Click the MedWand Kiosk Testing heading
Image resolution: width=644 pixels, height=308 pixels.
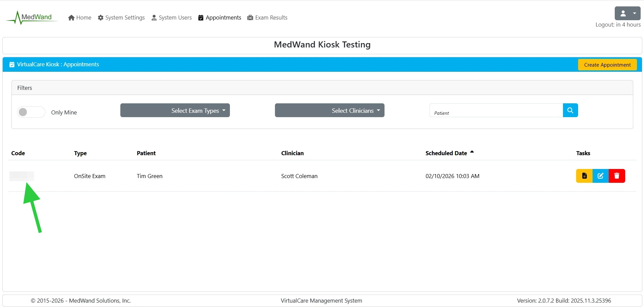point(322,44)
